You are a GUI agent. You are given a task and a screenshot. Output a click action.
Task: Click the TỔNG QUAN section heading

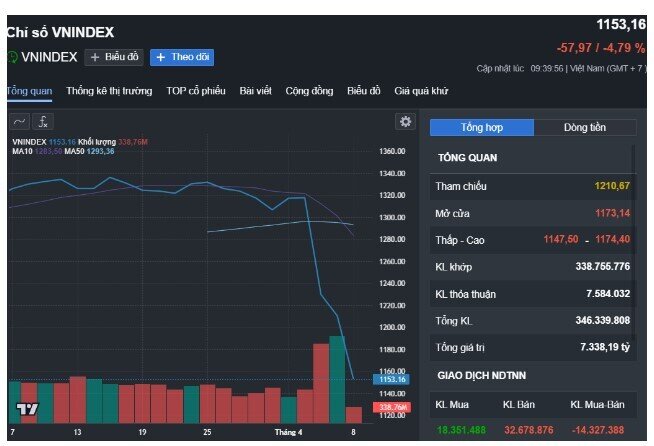click(467, 158)
